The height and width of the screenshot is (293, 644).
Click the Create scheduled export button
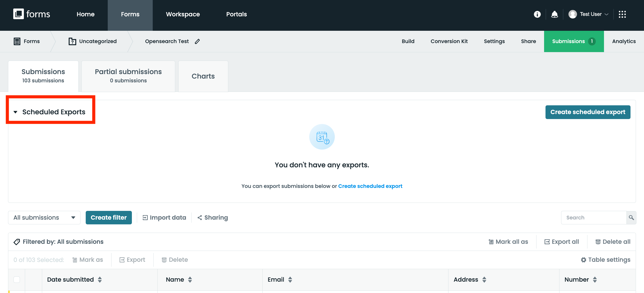587,112
